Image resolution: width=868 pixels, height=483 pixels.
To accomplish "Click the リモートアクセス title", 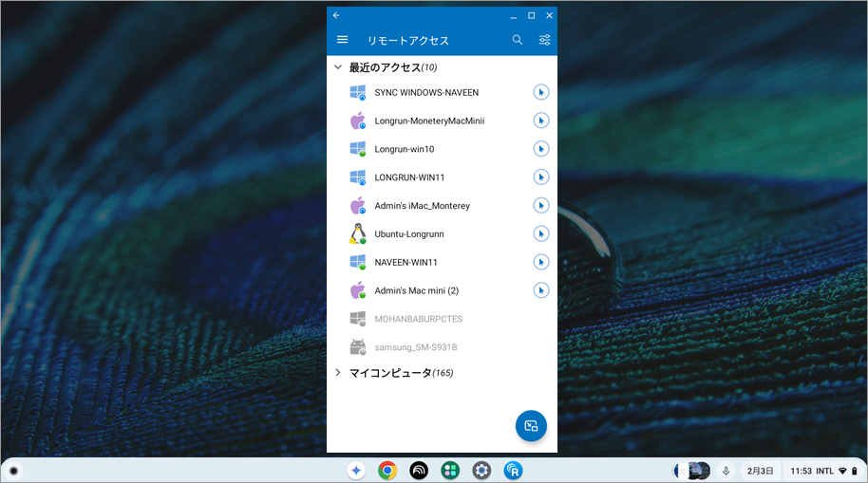I will coord(408,40).
